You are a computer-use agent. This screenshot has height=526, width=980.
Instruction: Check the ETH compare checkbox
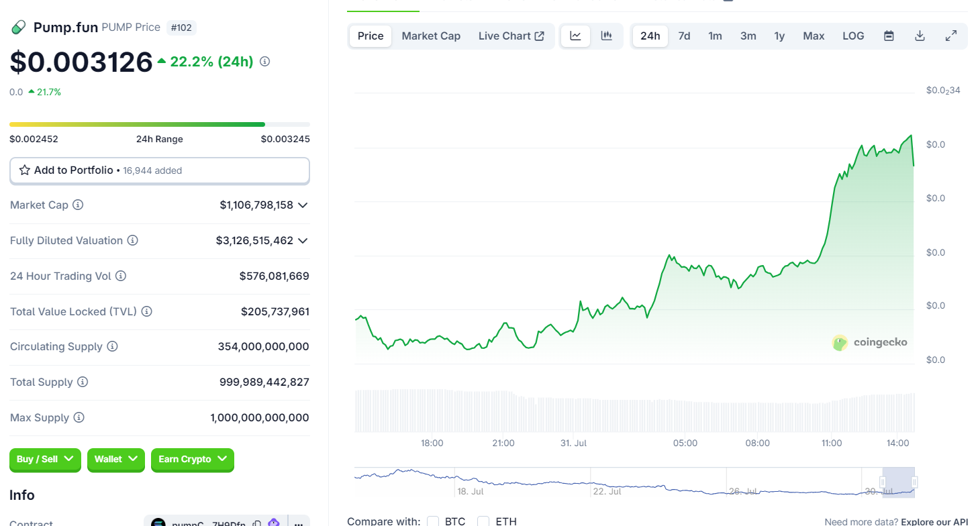point(483,521)
